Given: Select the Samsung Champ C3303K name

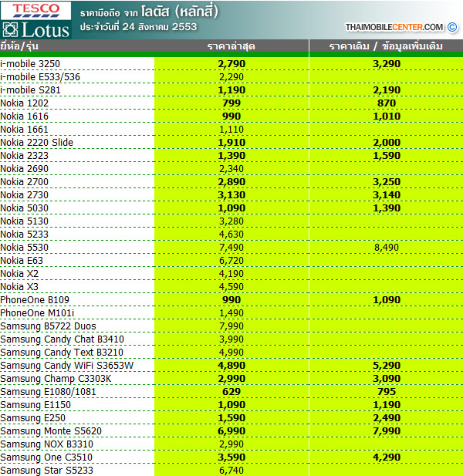Looking at the screenshot, I should point(56,379).
